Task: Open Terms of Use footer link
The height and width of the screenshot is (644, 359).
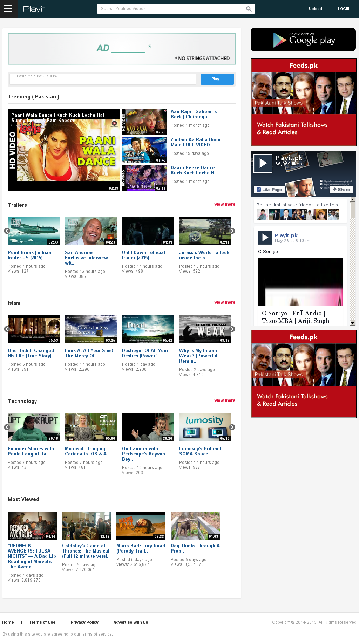Action: click(x=42, y=622)
